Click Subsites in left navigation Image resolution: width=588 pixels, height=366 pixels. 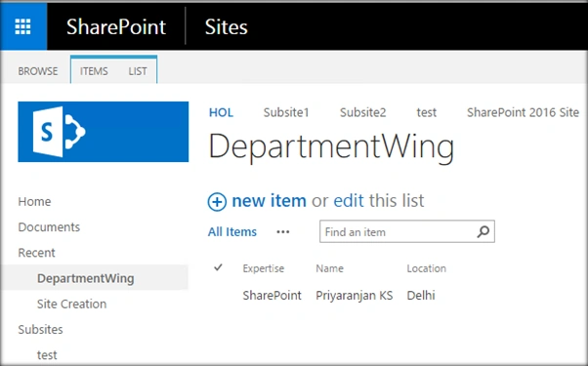click(40, 329)
